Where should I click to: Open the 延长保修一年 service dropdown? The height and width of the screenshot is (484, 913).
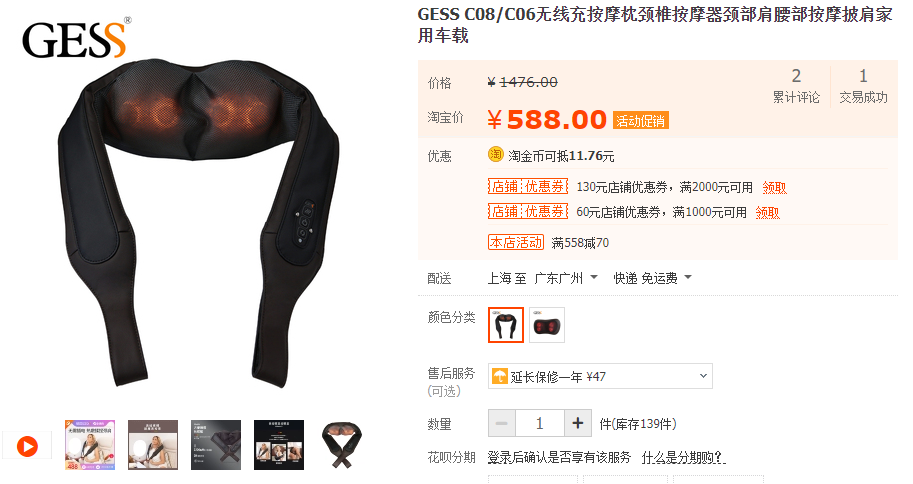coord(600,376)
